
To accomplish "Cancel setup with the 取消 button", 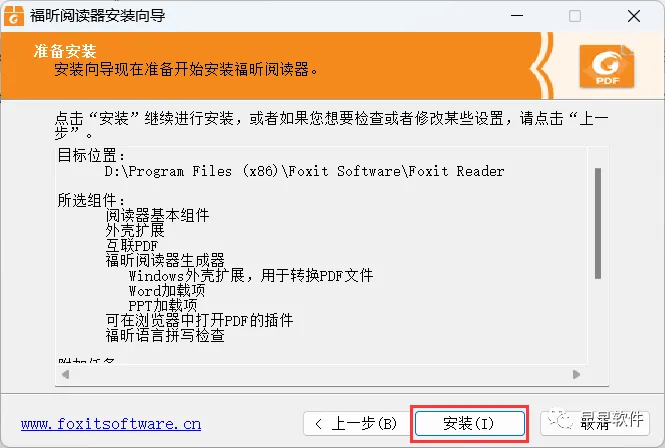I will tap(595, 423).
